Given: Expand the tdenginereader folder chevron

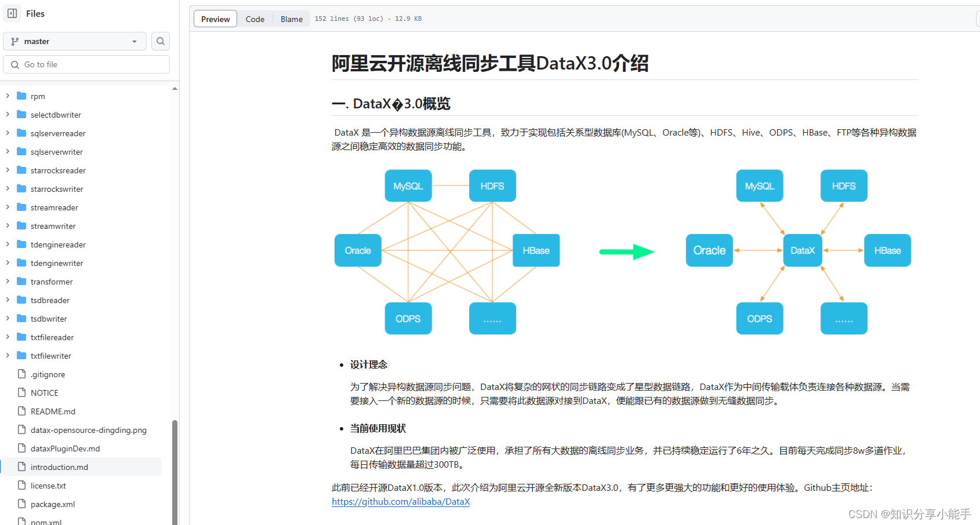Looking at the screenshot, I should point(8,244).
